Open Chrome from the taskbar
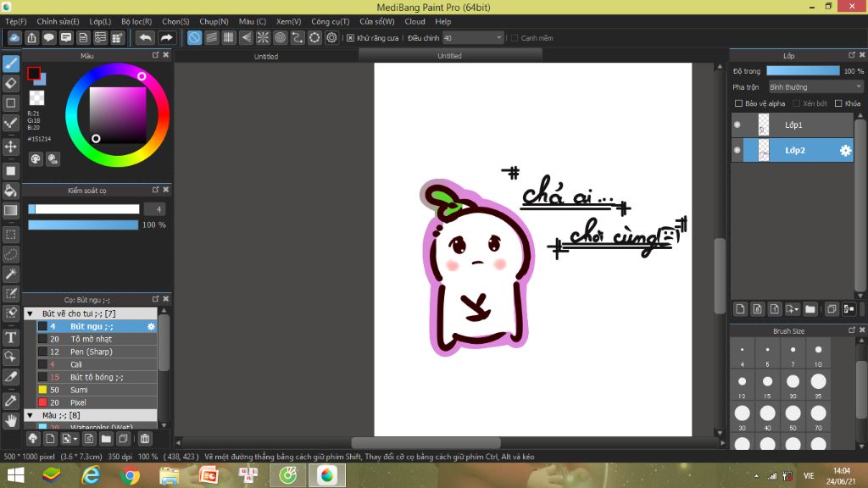 point(130,475)
